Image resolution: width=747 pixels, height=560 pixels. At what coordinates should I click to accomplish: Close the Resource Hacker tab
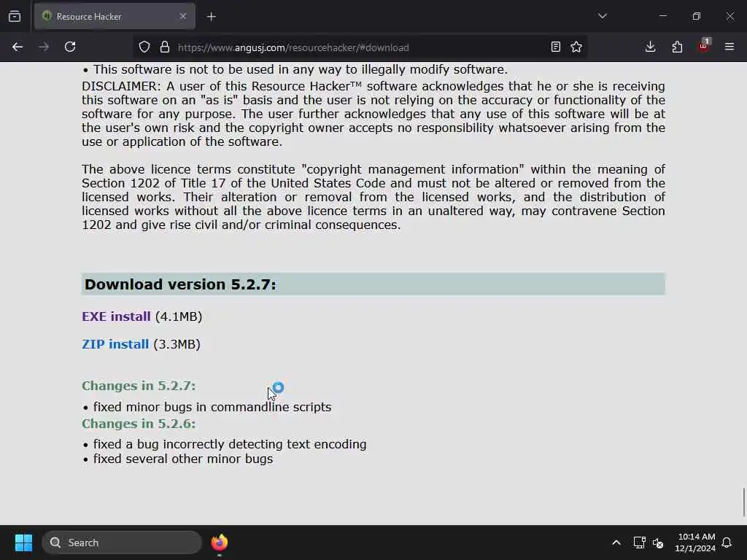(183, 16)
